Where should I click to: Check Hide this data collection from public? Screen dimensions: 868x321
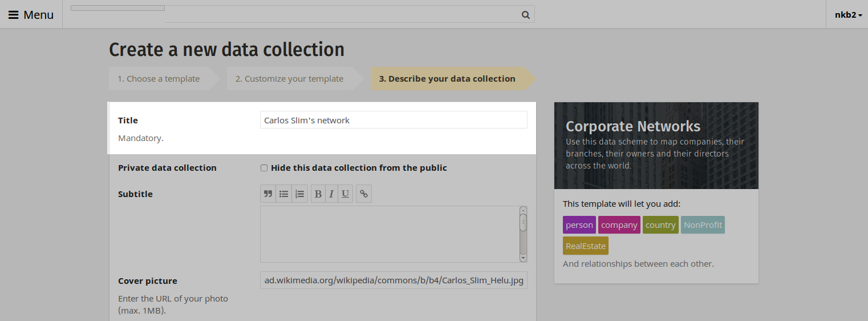click(x=264, y=168)
